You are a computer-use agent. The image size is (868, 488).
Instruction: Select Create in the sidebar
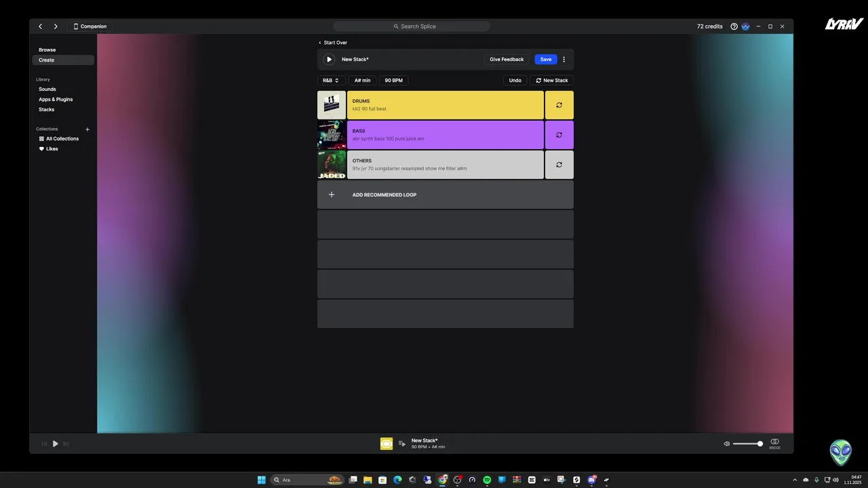[x=63, y=60]
